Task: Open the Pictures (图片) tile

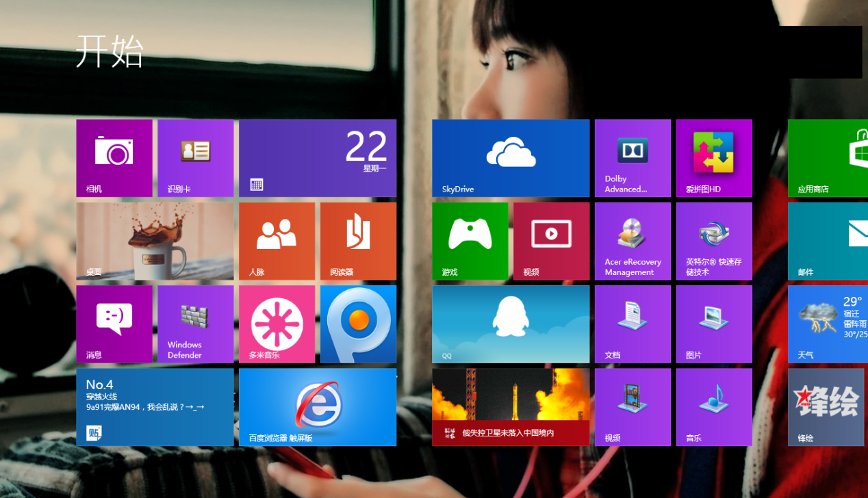Action: (714, 324)
